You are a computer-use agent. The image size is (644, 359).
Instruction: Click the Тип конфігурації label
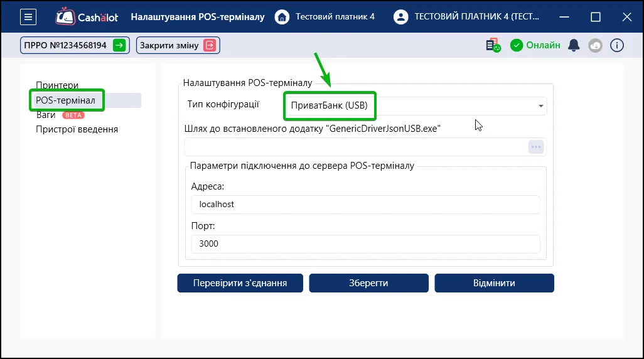[223, 104]
